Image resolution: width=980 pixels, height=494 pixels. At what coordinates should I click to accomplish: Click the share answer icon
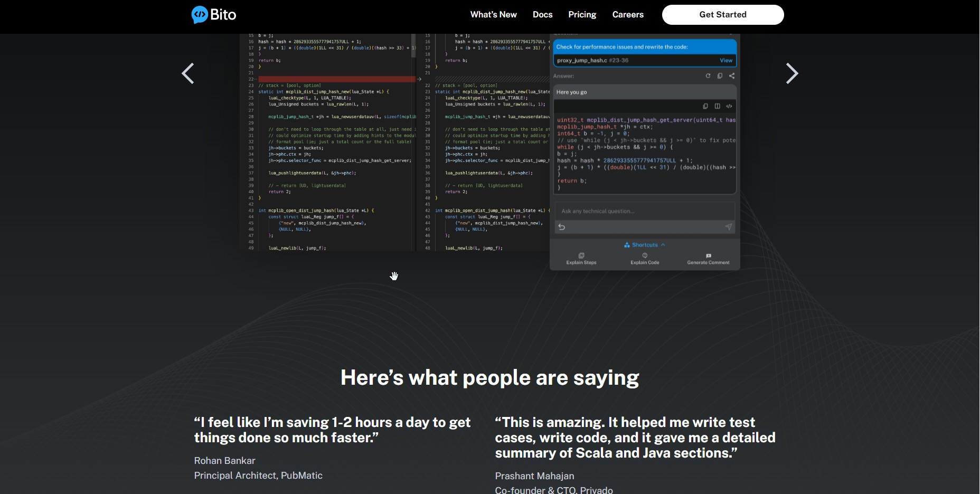pos(732,76)
